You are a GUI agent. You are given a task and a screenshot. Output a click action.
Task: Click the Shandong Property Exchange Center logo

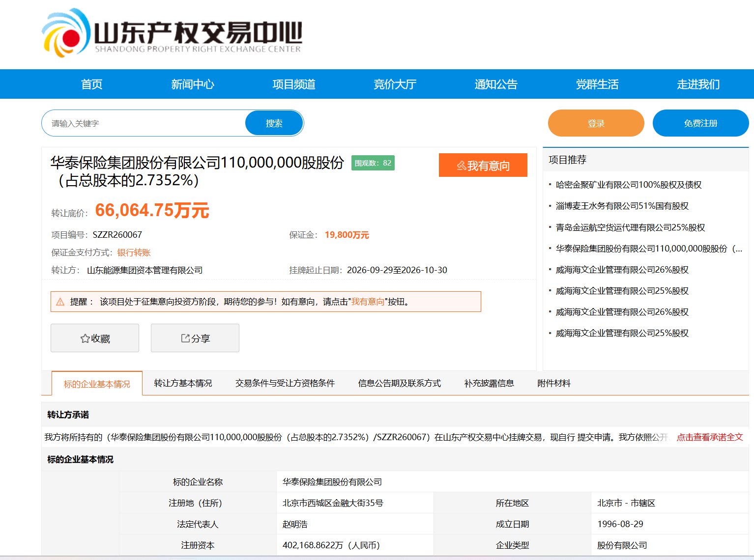point(172,33)
